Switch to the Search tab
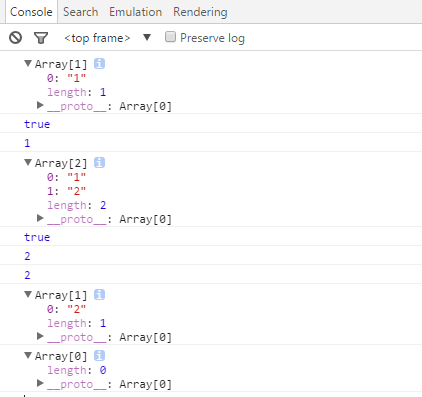The height and width of the screenshot is (397, 422). point(81,12)
